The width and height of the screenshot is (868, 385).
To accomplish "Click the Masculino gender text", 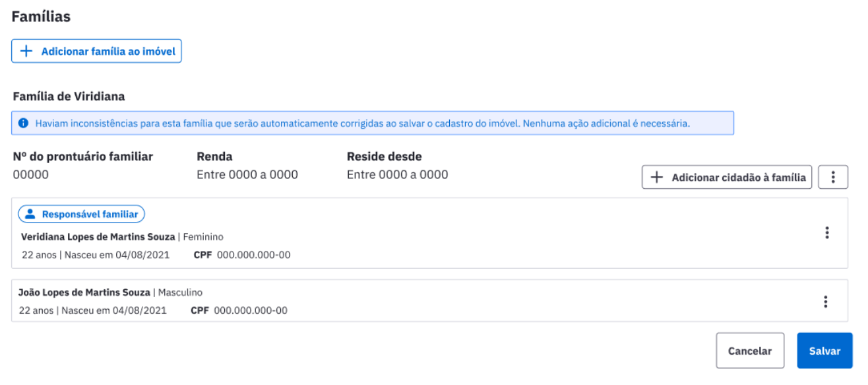I will tap(180, 292).
